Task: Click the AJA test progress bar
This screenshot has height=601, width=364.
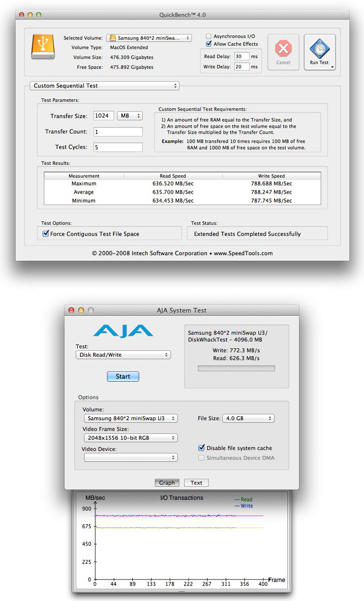Action: pos(236,368)
